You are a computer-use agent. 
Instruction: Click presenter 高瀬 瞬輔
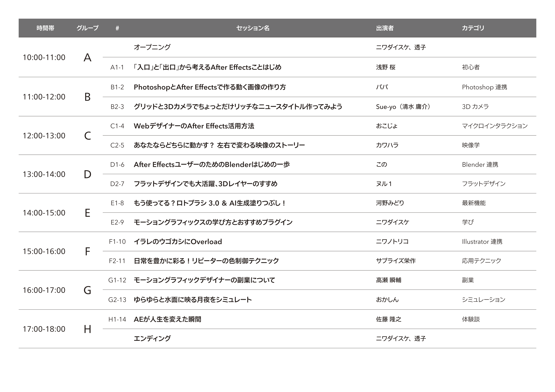[x=389, y=280]
